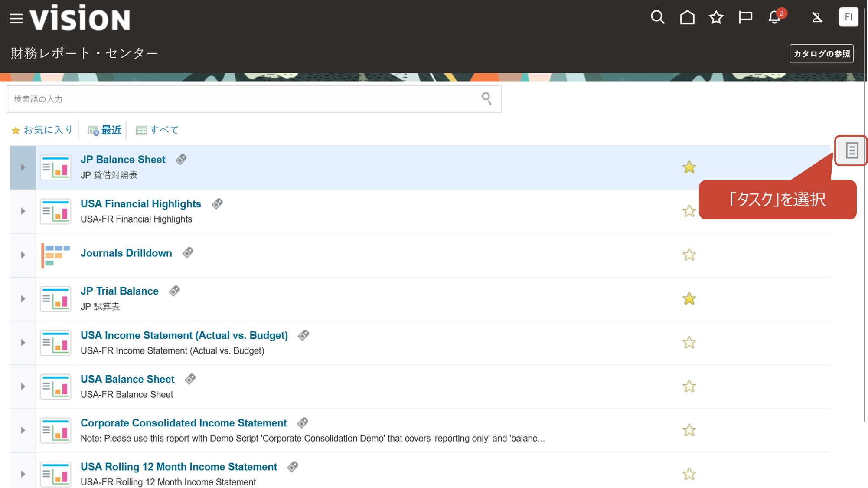868x488 pixels.
Task: Click the accessibility person icon in header
Action: tap(817, 17)
